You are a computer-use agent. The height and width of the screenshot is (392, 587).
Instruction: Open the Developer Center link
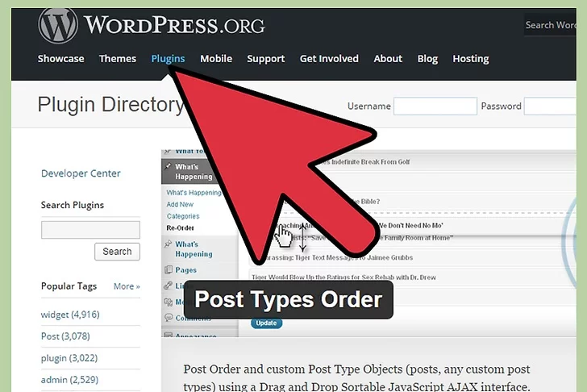click(x=81, y=173)
